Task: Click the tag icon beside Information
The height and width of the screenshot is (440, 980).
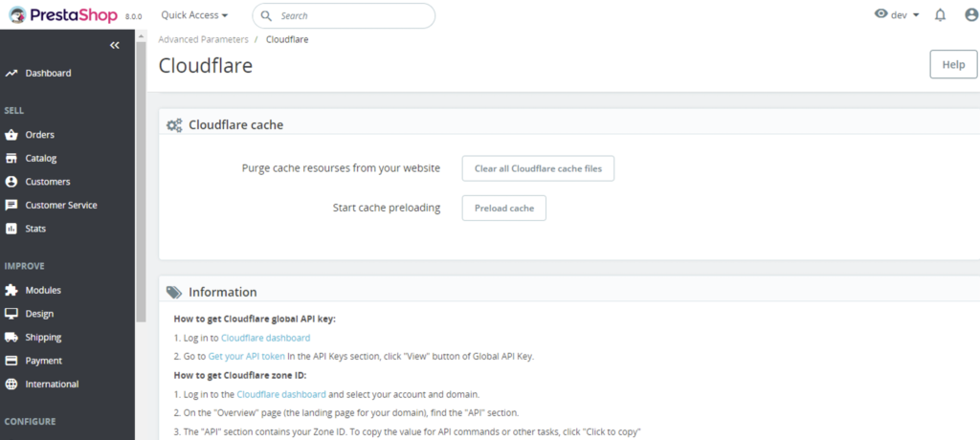Action: (x=174, y=293)
